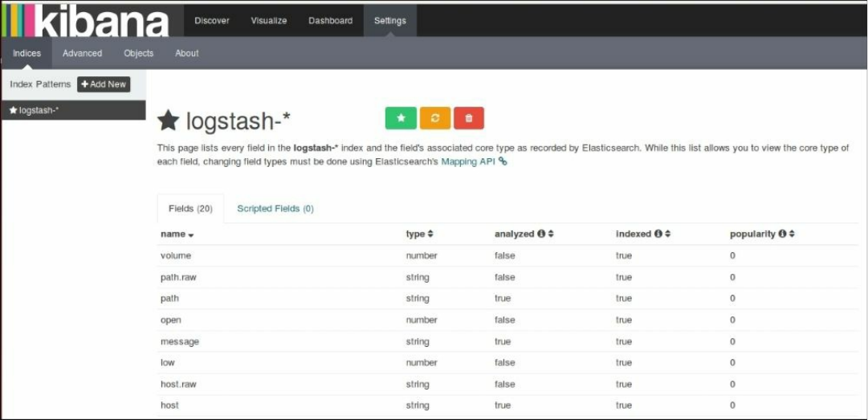
Task: Click the link icon after Mapping API
Action: 503,161
